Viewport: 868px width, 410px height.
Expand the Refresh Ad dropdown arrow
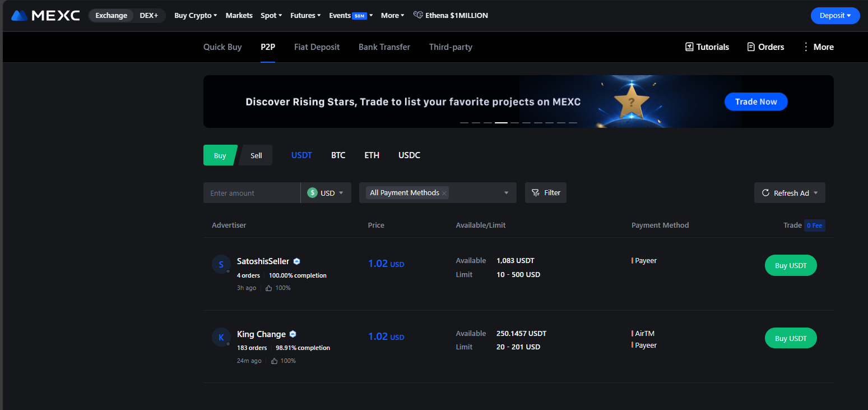click(x=815, y=193)
